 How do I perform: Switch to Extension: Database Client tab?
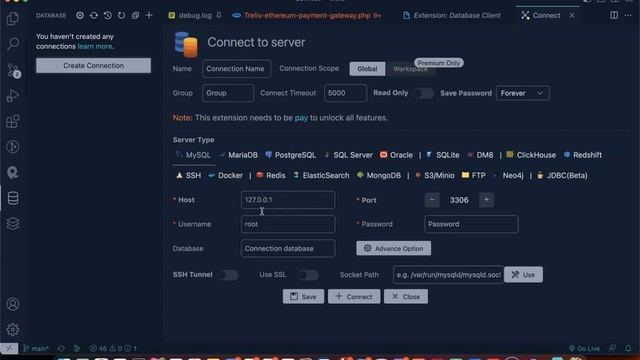(451, 16)
